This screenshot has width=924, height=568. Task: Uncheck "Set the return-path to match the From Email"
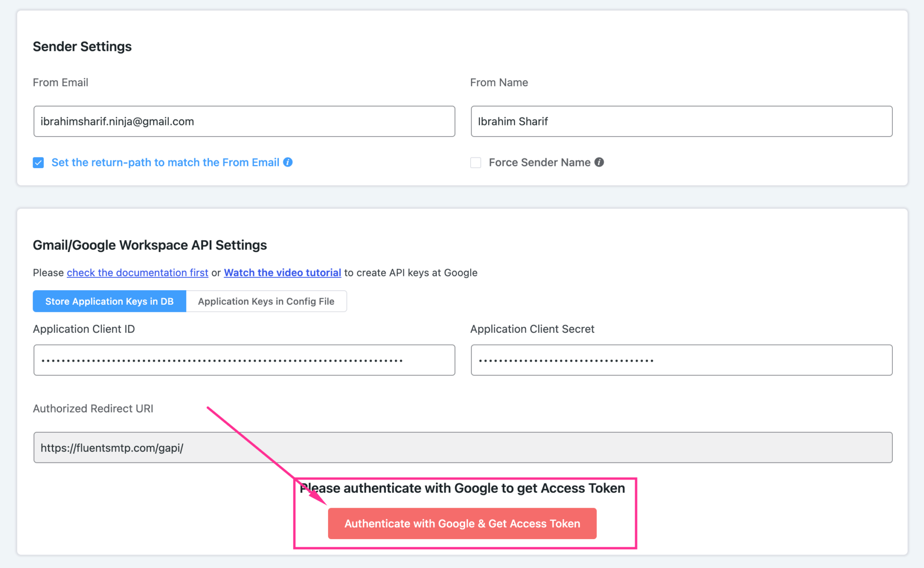pyautogui.click(x=38, y=162)
